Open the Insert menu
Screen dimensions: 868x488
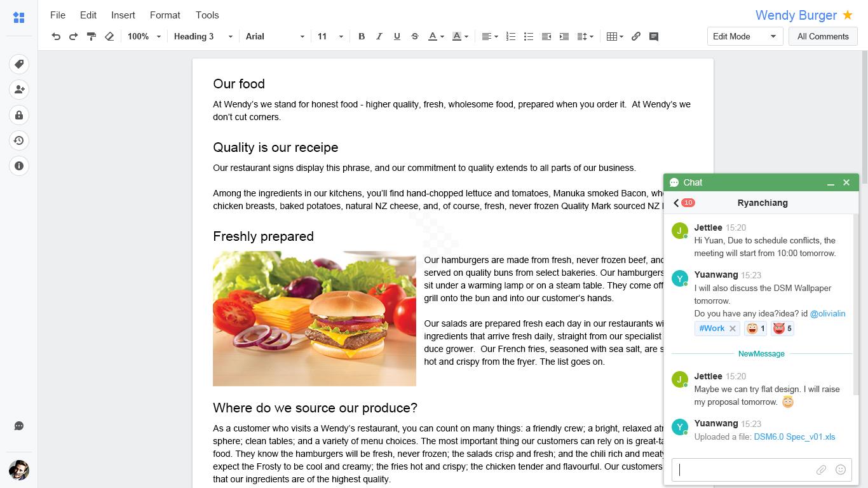pyautogui.click(x=123, y=15)
